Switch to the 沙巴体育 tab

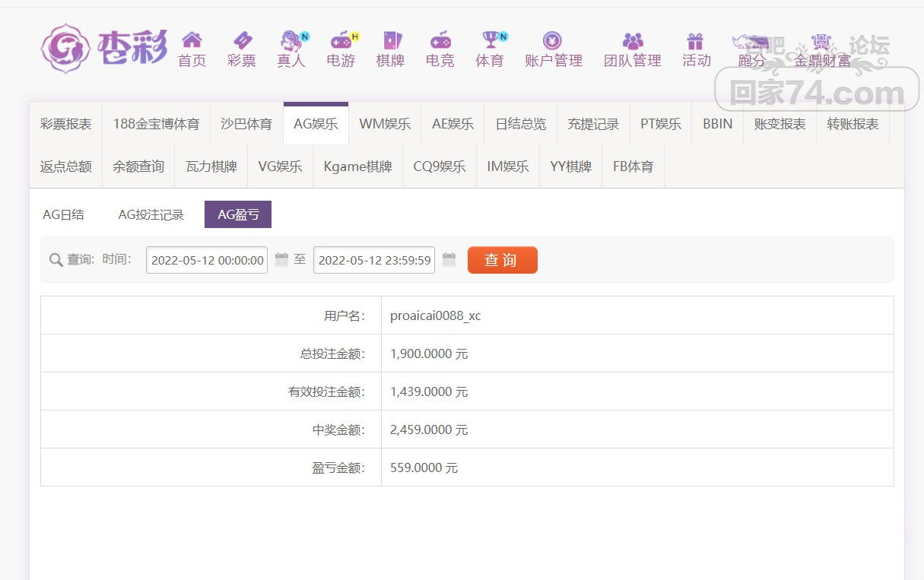click(246, 124)
